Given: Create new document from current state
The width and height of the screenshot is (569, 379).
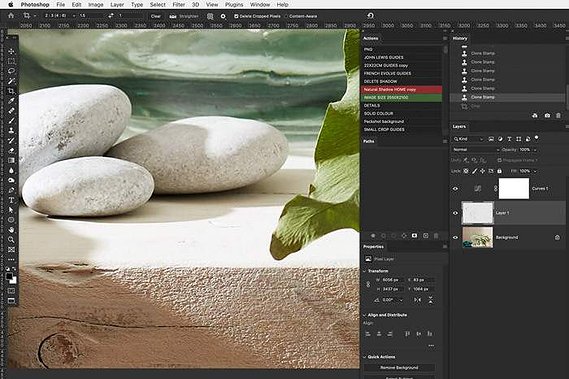Looking at the screenshot, I should 535,115.
